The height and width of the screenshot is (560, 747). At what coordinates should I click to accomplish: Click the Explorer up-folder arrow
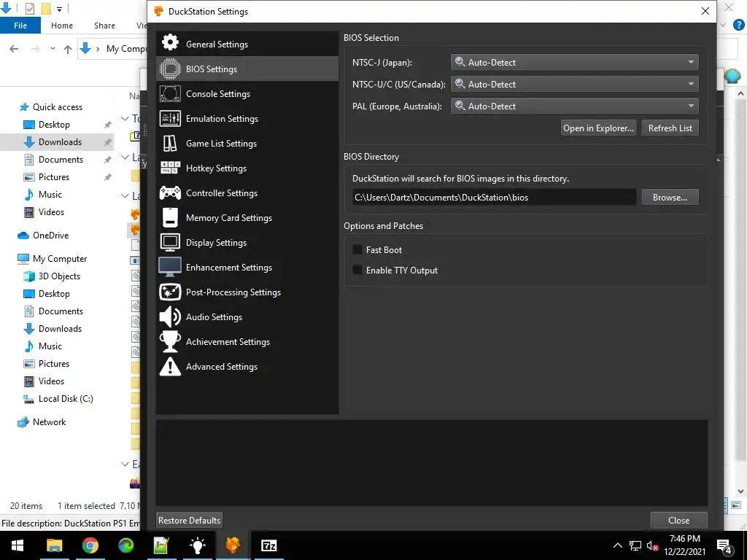(x=68, y=49)
